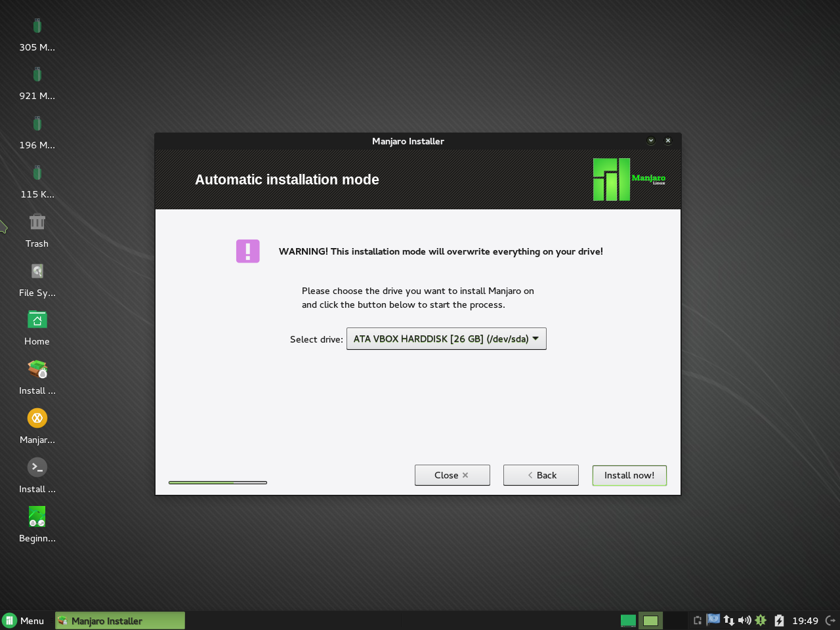
Task: Click the Close button in the installer
Action: pos(452,475)
